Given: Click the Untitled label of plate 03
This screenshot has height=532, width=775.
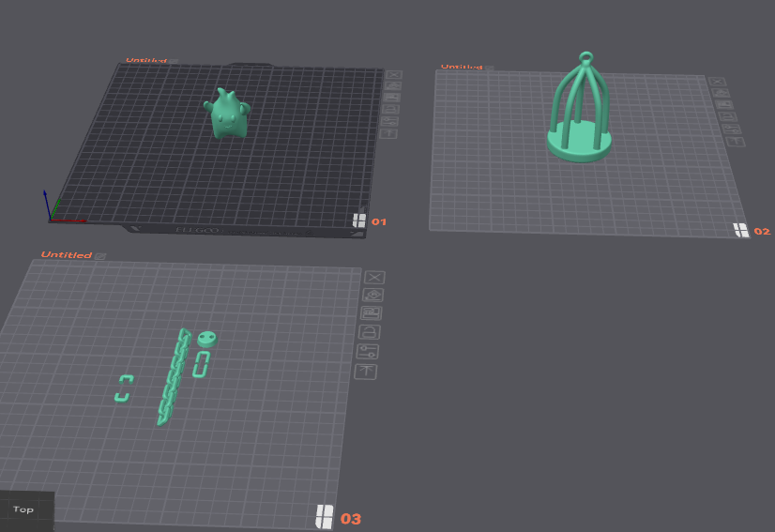Looking at the screenshot, I should pos(67,254).
